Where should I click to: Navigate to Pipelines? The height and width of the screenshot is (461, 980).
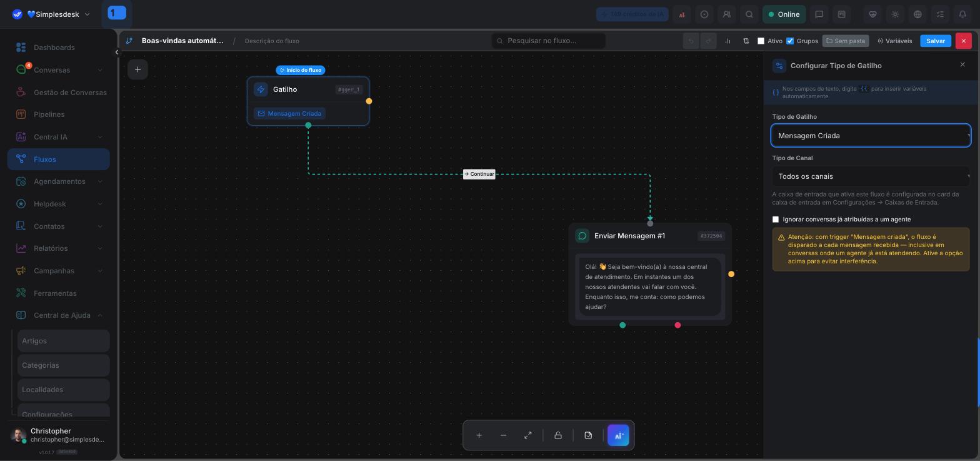59,114
